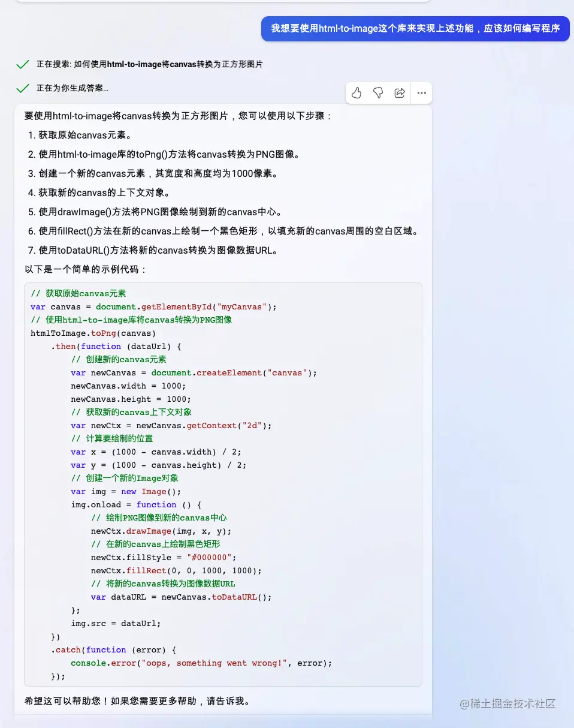
Task: Click the intro sentence 要使用html-to-image将canvas转换
Action: click(x=178, y=116)
